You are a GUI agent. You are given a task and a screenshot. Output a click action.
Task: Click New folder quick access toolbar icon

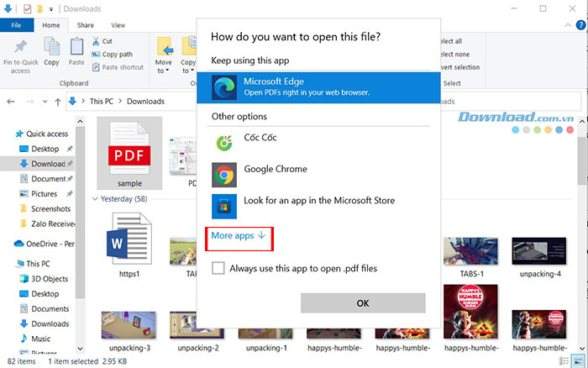coord(39,8)
